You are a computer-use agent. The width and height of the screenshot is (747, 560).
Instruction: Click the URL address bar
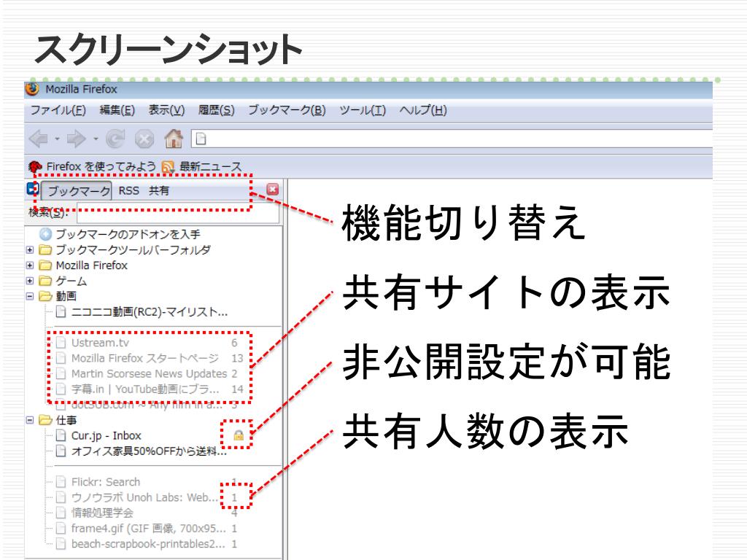(x=452, y=139)
